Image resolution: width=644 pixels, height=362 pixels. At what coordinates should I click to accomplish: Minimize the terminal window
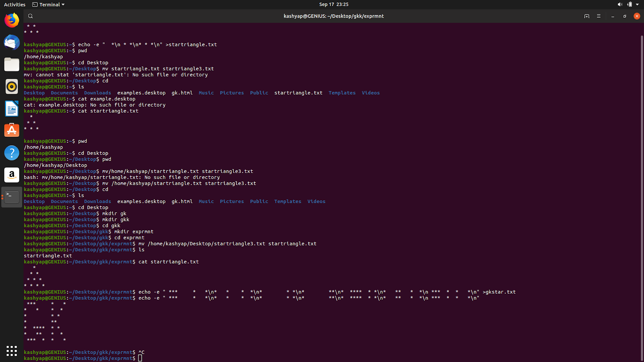pos(613,16)
